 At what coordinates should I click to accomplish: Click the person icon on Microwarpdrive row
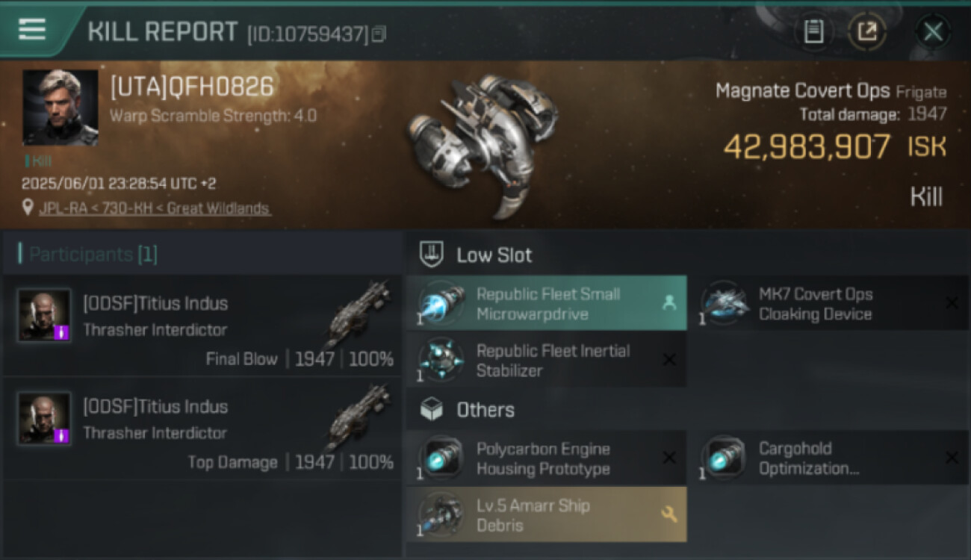click(668, 303)
